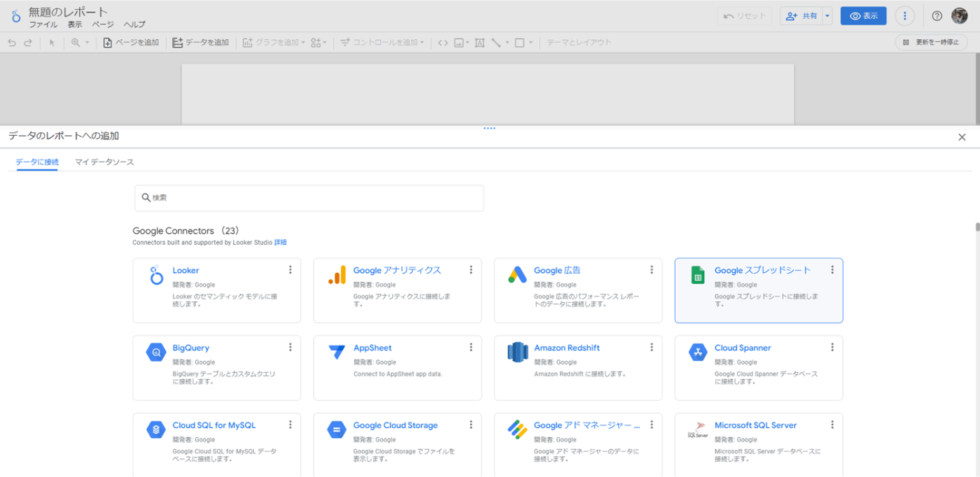This screenshot has height=477, width=980.
Task: Open the three-dot more options button in header
Action: (x=905, y=16)
